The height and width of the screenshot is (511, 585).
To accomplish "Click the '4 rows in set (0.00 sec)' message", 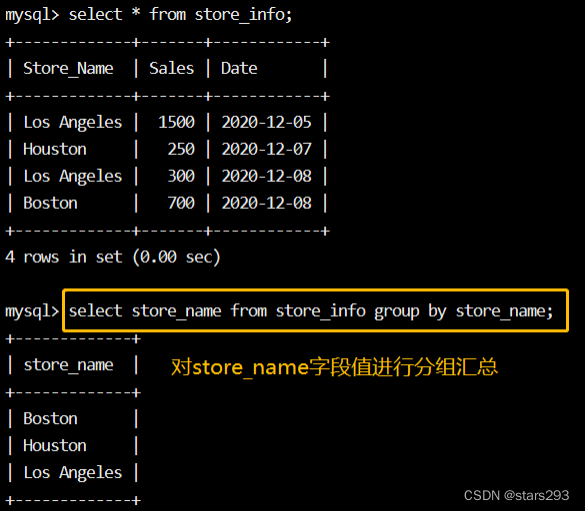I will [x=113, y=257].
